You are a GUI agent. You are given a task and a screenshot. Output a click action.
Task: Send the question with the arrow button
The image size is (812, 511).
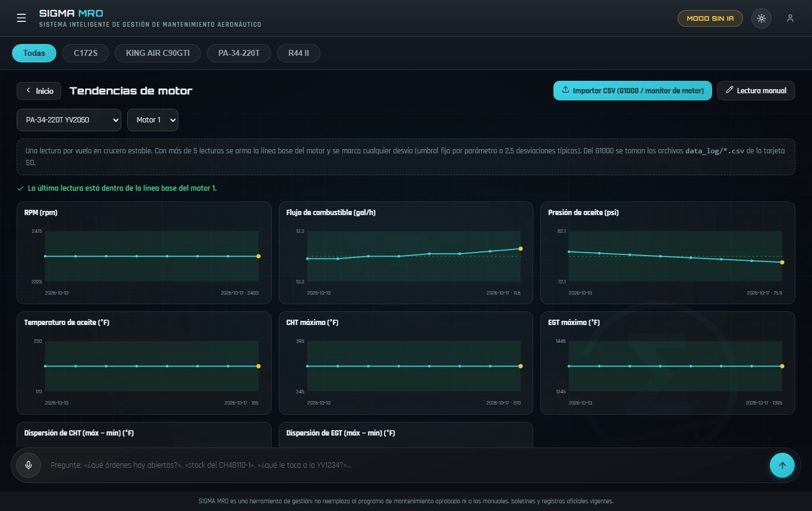[782, 465]
